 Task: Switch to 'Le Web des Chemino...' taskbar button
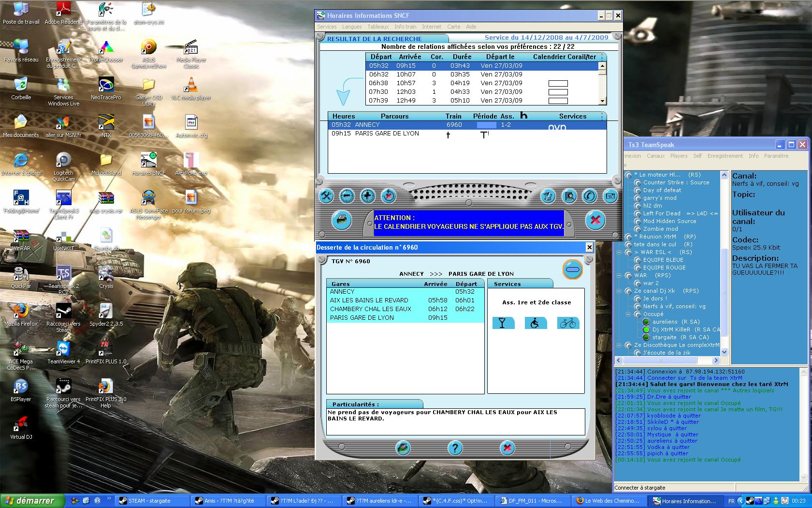[608, 501]
